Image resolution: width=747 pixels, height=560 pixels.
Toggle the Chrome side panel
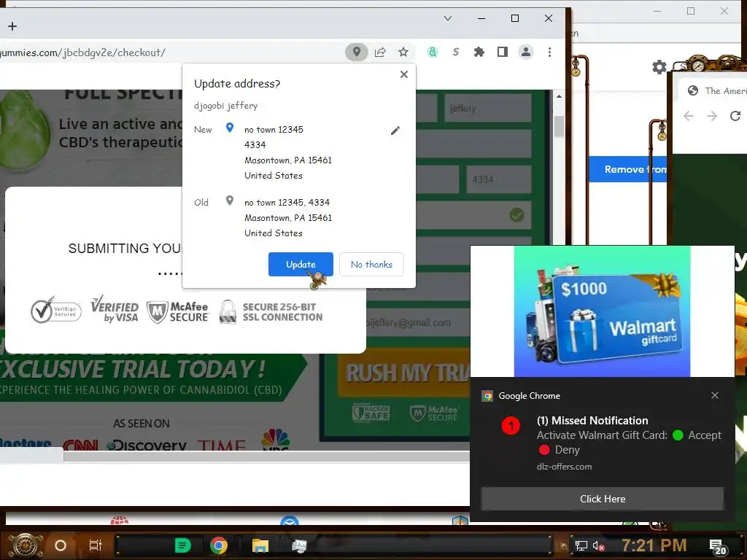click(x=502, y=52)
